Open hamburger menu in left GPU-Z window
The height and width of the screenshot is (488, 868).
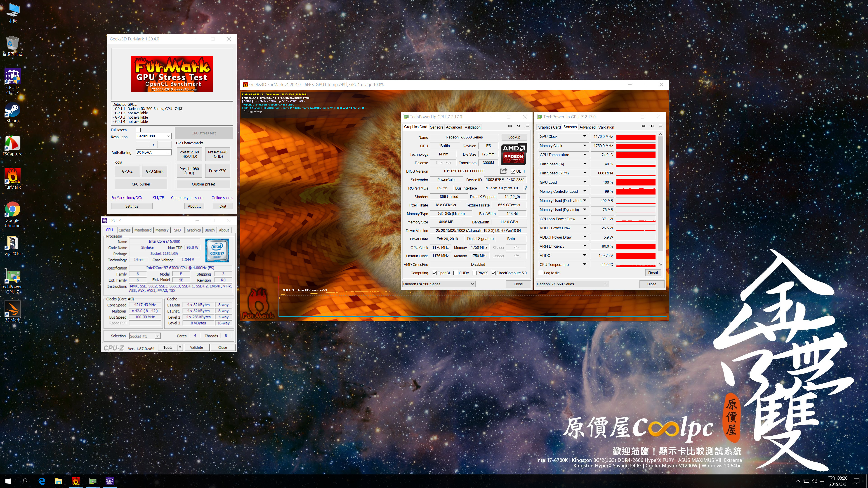pyautogui.click(x=527, y=126)
